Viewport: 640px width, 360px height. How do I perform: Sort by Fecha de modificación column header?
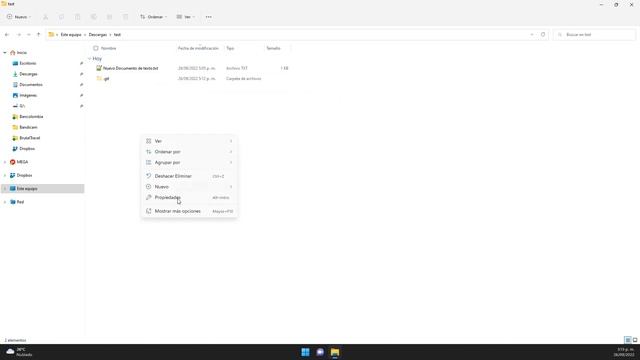[198, 48]
